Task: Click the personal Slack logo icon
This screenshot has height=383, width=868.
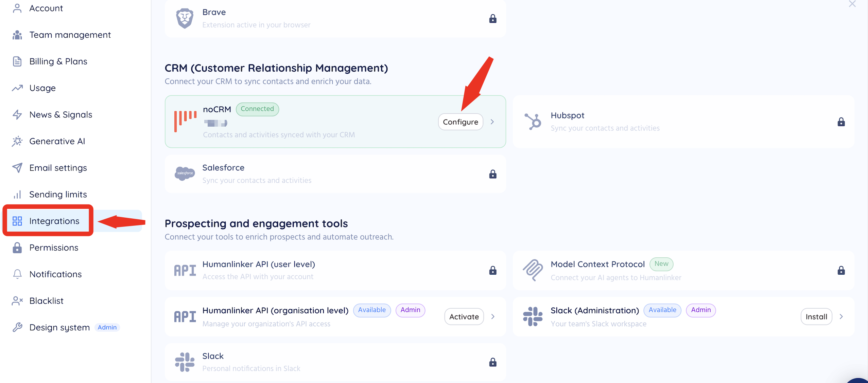Action: coord(185,362)
